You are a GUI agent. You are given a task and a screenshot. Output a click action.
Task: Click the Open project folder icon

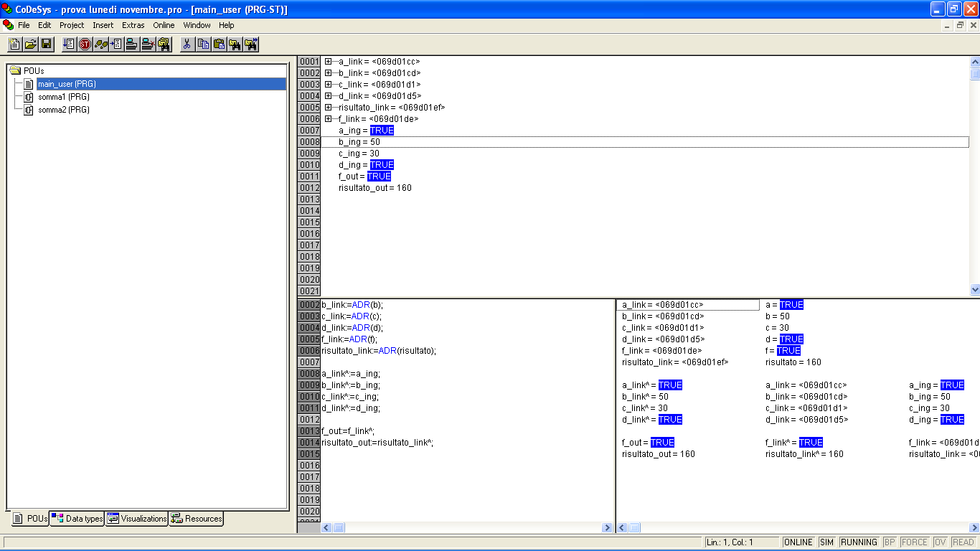tap(30, 44)
